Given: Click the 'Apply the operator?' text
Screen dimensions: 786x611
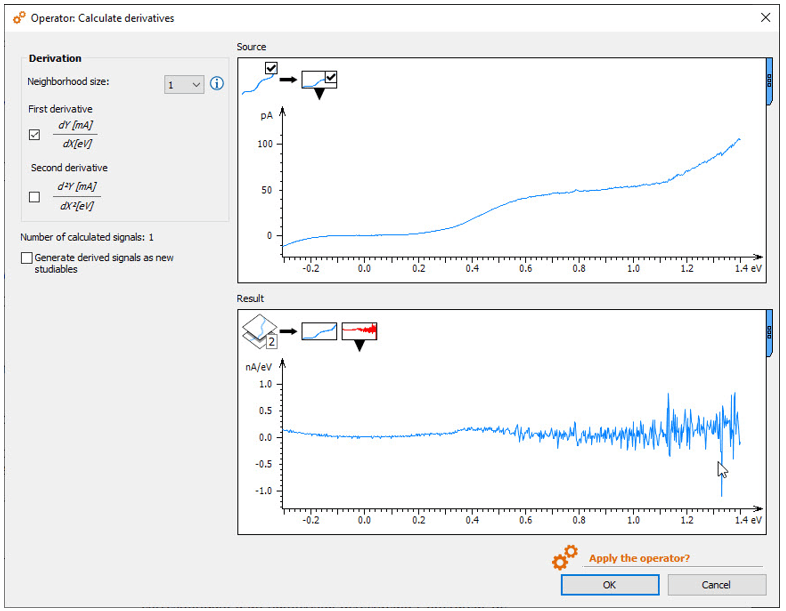Looking at the screenshot, I should pos(639,558).
